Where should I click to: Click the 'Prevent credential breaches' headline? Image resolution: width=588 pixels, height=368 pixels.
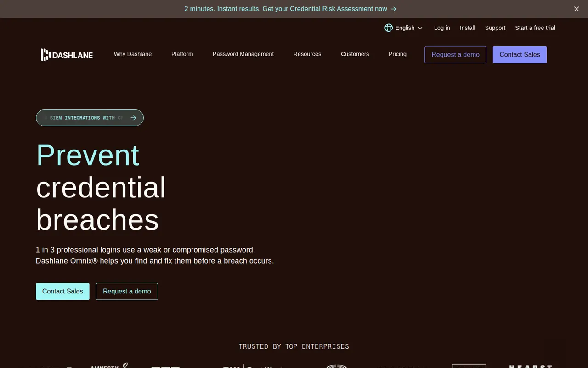click(101, 187)
